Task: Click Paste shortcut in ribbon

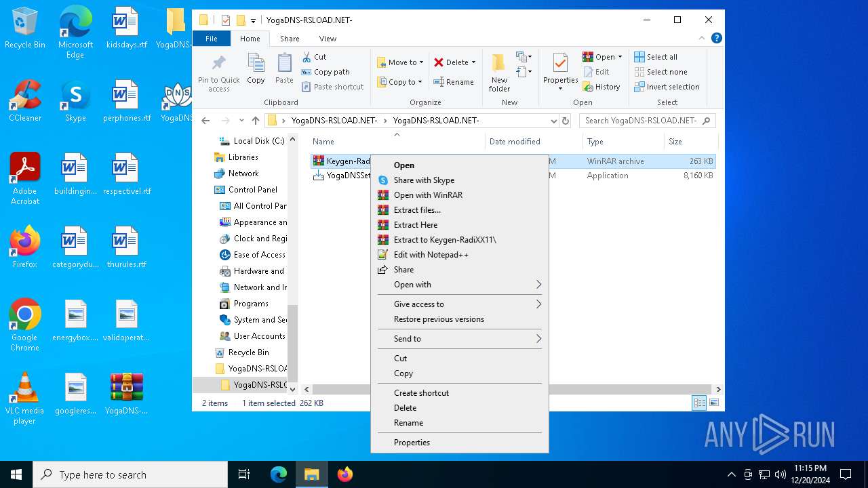Action: pos(333,87)
